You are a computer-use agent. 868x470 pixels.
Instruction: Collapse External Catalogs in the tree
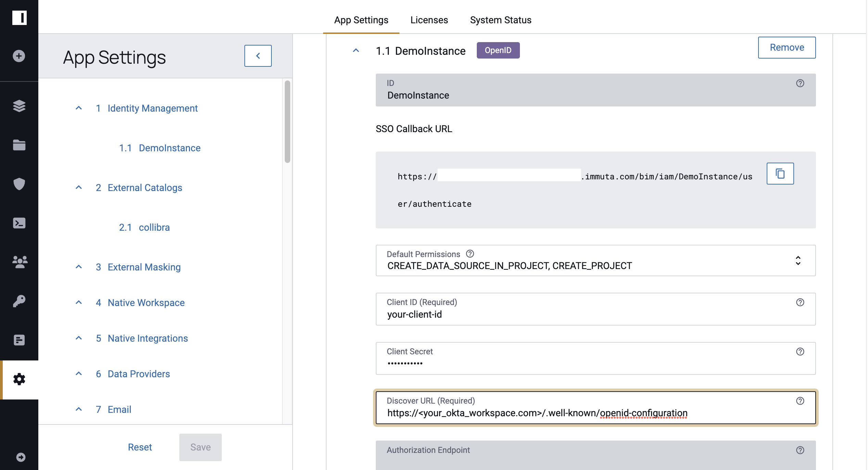coord(79,188)
